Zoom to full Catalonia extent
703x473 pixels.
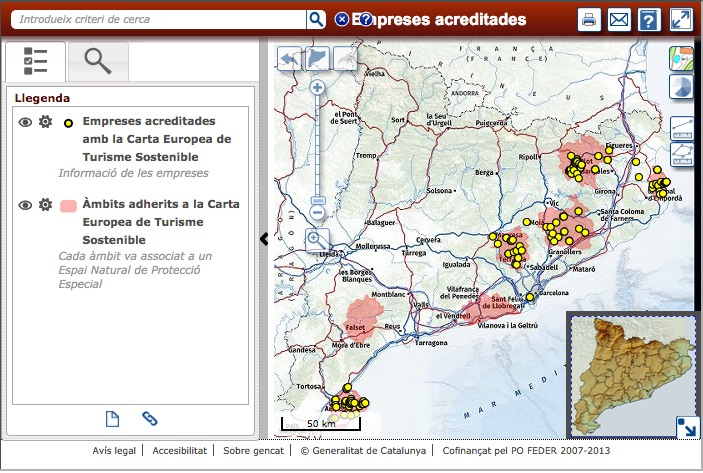click(x=317, y=59)
